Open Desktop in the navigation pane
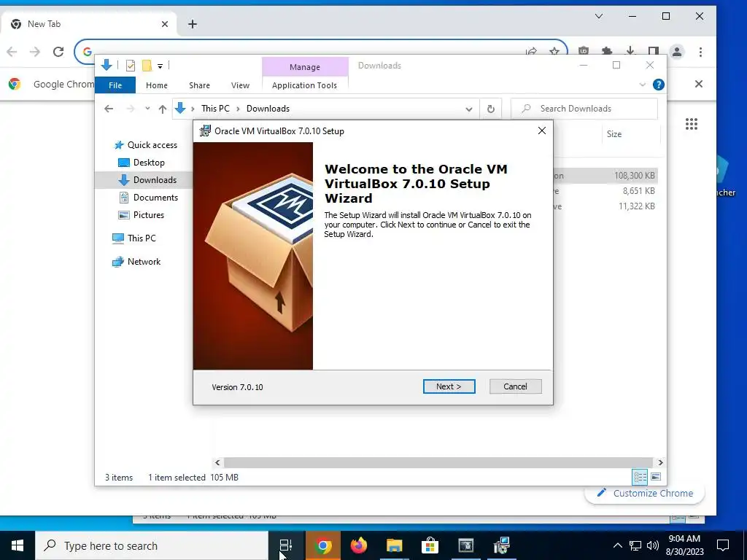The width and height of the screenshot is (747, 560). 141,163
